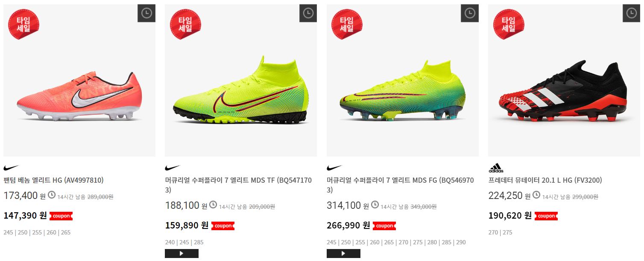Screen dimensions: 644x261
Task: Open 머큐리얼 수퍼플라이 7 엘리트 MDS TF title link
Action: click(238, 185)
